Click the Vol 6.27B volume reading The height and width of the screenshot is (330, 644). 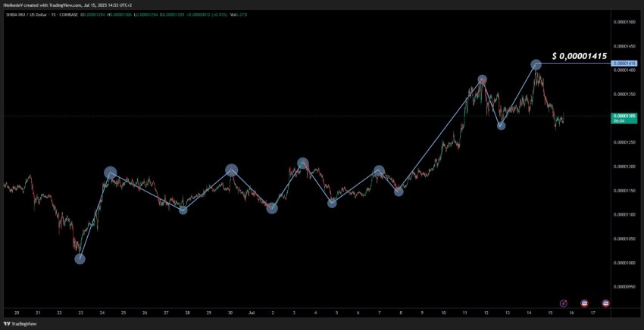238,14
